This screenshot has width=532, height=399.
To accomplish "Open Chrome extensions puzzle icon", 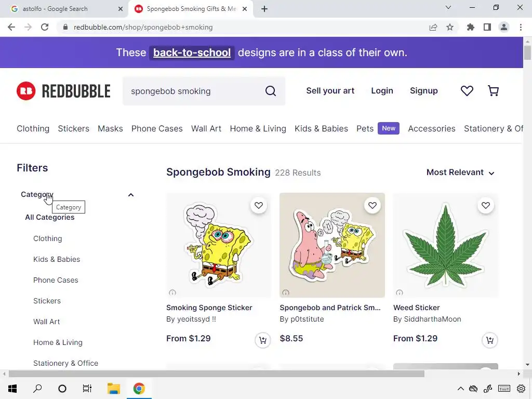I will click(470, 27).
